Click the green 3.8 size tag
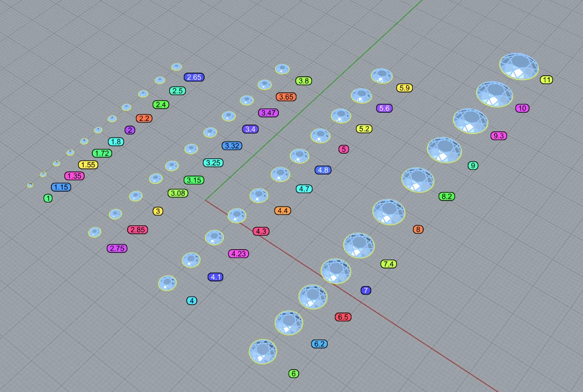 (303, 80)
